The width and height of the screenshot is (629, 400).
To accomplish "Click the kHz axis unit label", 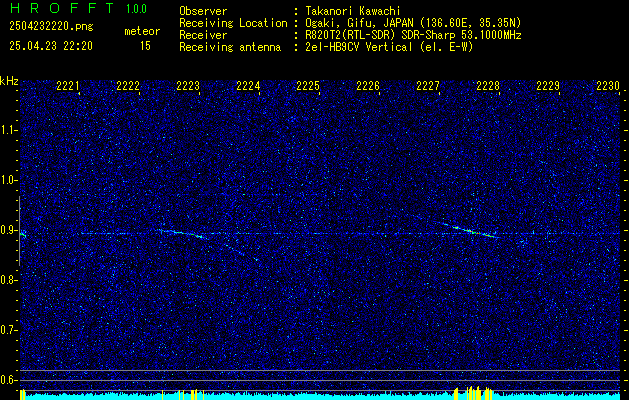I will pos(9,81).
